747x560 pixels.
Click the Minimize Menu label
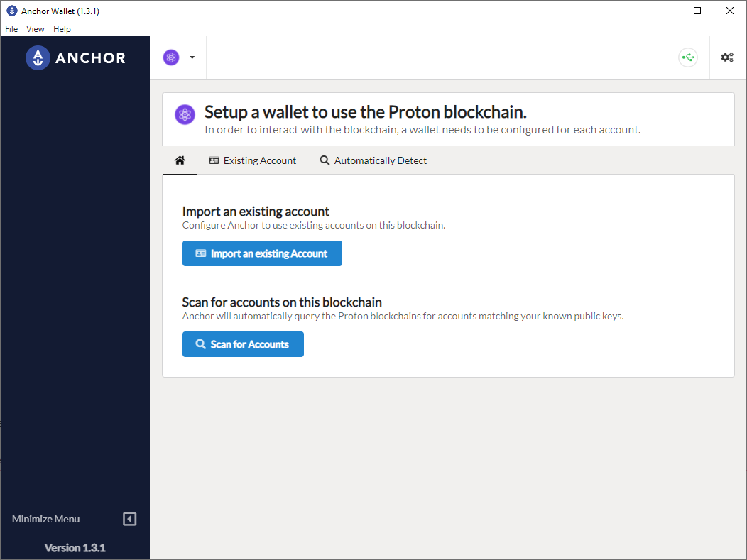pyautogui.click(x=45, y=519)
